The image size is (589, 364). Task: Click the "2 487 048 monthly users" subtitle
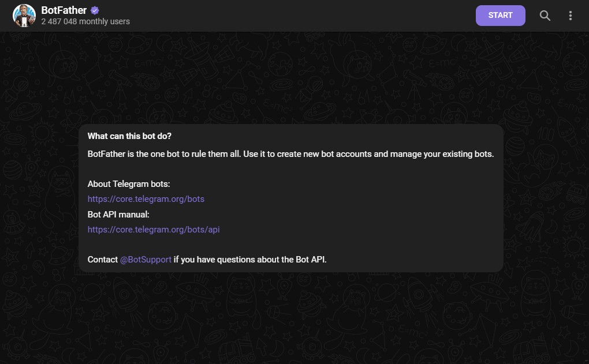85,22
